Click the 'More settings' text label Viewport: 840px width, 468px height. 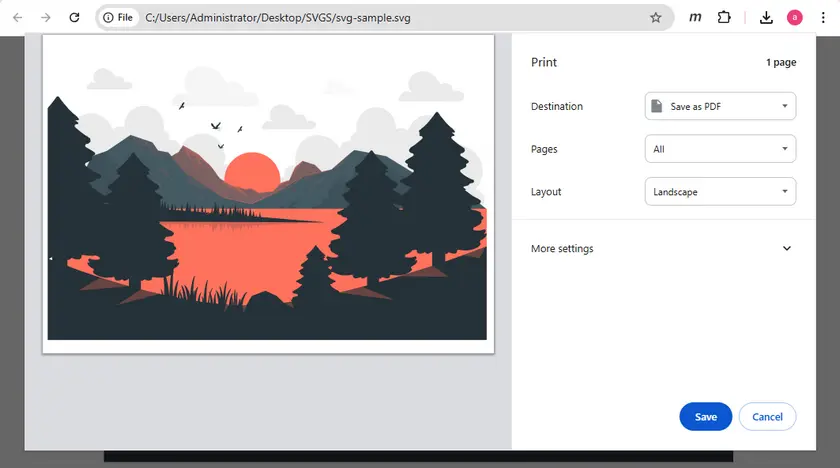pos(562,249)
